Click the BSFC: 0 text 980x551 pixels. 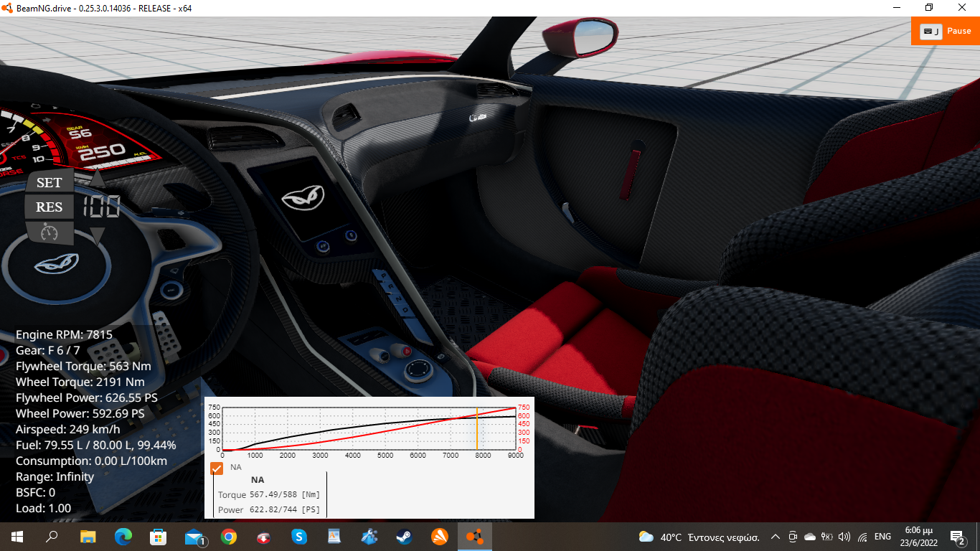coord(35,492)
